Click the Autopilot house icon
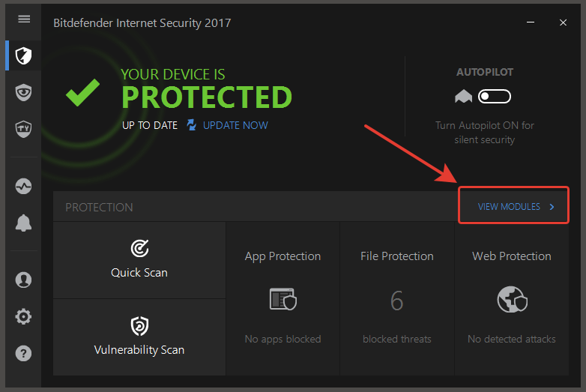586x392 pixels. tap(463, 97)
